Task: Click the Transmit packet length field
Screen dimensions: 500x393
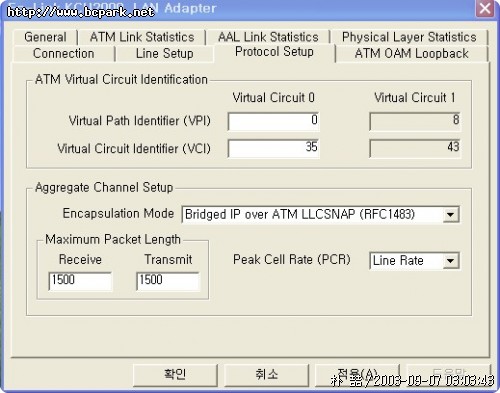Action: pos(168,281)
